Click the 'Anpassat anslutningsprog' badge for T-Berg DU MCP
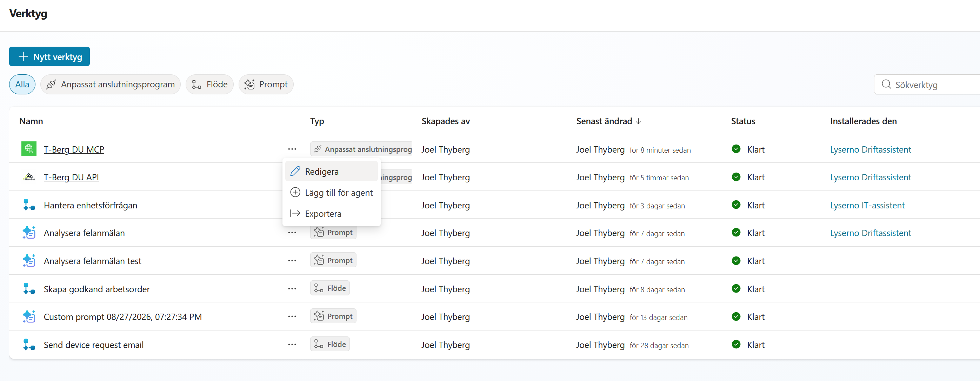This screenshot has width=980, height=381. pyautogui.click(x=361, y=149)
